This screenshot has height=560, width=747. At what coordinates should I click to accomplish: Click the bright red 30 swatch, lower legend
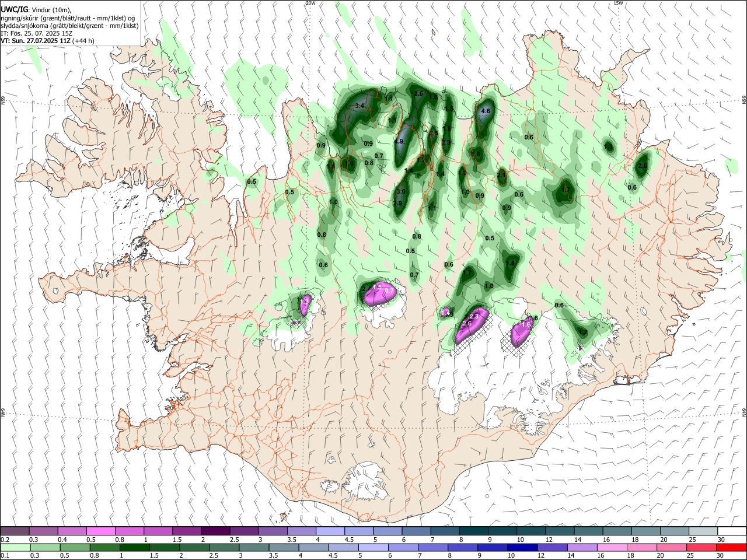pos(731,547)
